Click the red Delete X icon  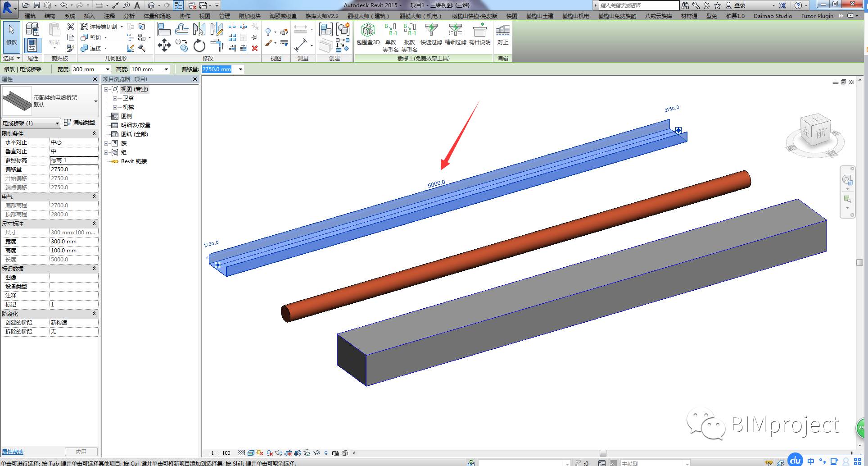coord(255,48)
